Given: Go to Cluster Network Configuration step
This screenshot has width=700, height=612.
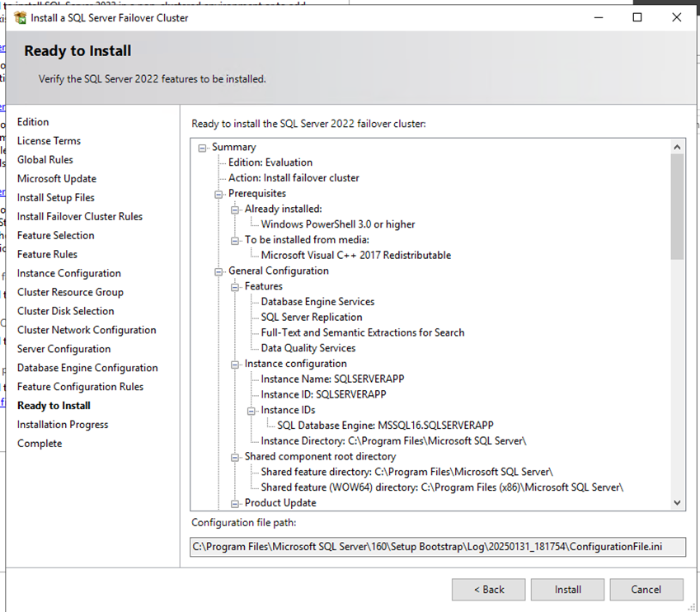Looking at the screenshot, I should click(87, 330).
